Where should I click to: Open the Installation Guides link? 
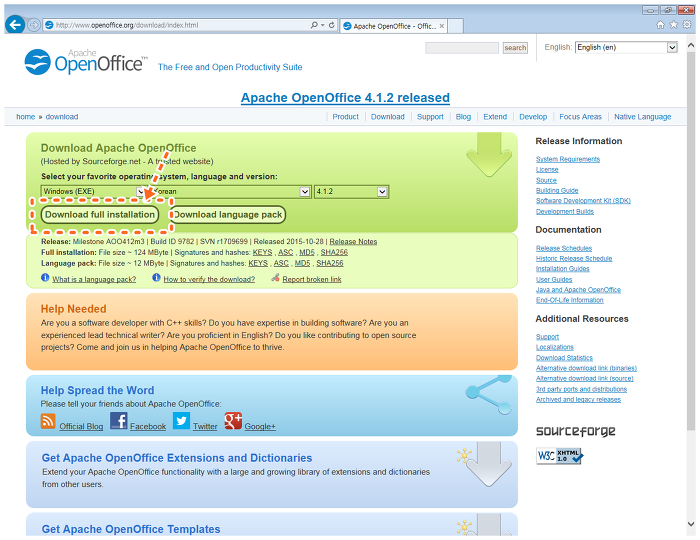tap(562, 269)
